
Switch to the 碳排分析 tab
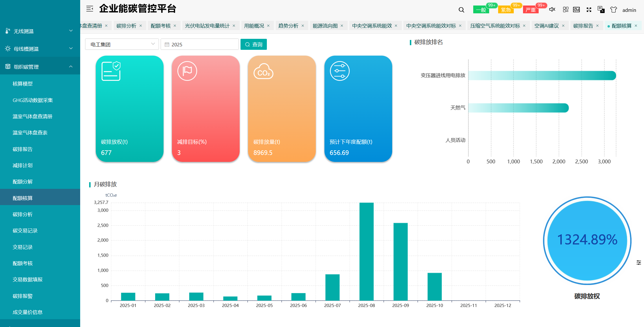coord(126,26)
